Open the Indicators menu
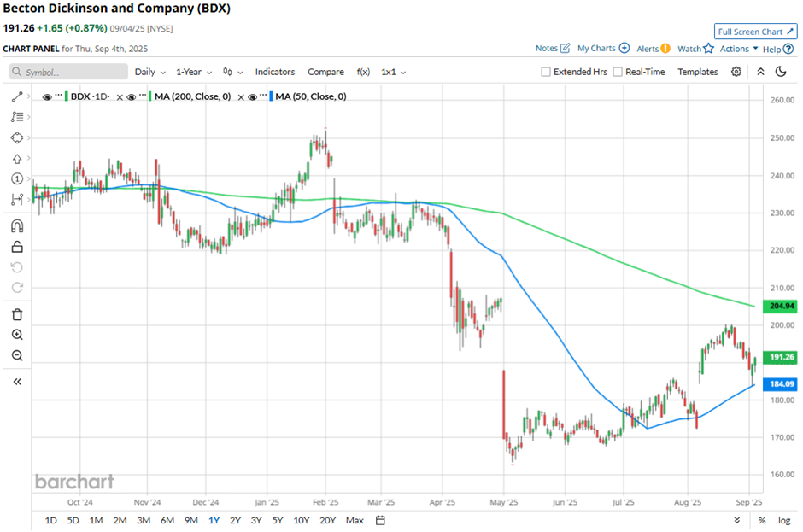 [275, 72]
